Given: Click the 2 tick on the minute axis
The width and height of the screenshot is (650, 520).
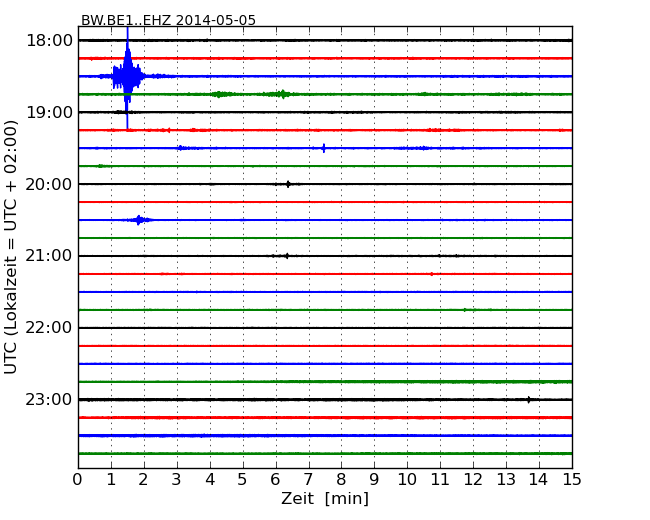Looking at the screenshot, I should (x=144, y=480).
